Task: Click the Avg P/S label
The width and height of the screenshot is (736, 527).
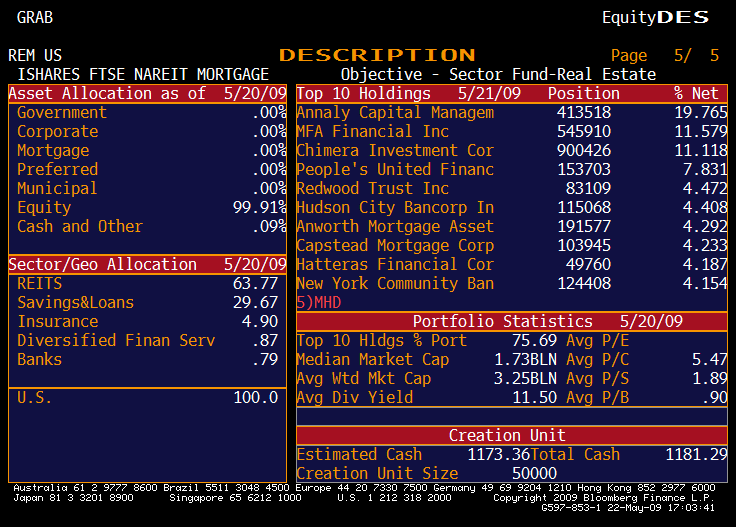Action: (x=598, y=379)
